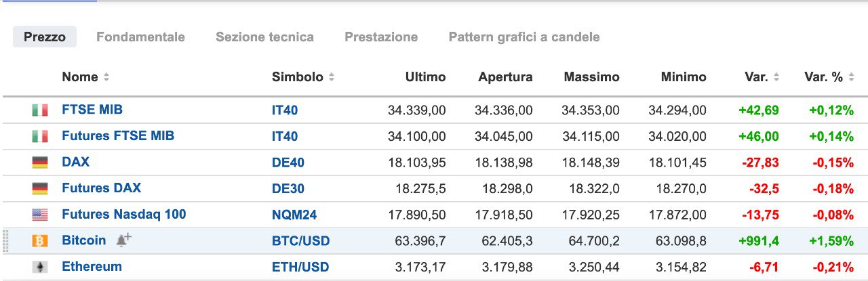The height and width of the screenshot is (281, 868).
Task: Click the NQM24 symbol link
Action: [294, 215]
